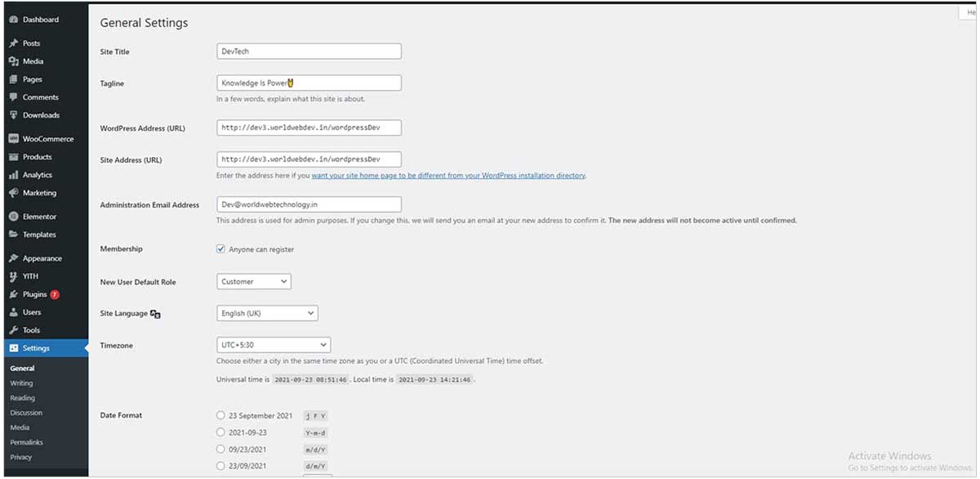Click the Plugins update count badge
This screenshot has width=980, height=479.
coord(55,294)
